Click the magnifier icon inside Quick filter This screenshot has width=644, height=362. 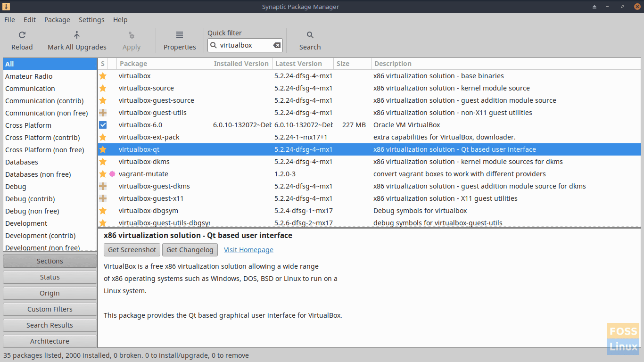214,45
